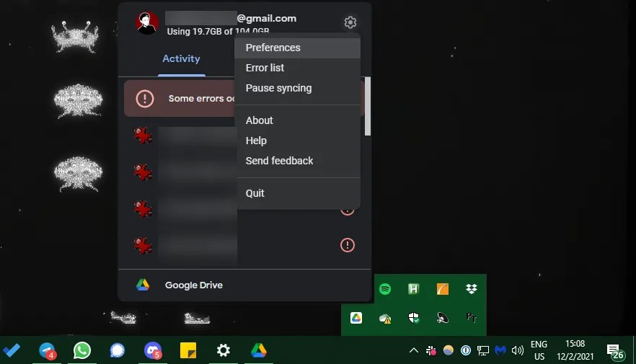Screen dimensions: 636x364
Task: Open Signal from the taskbar
Action: [x=118, y=350]
